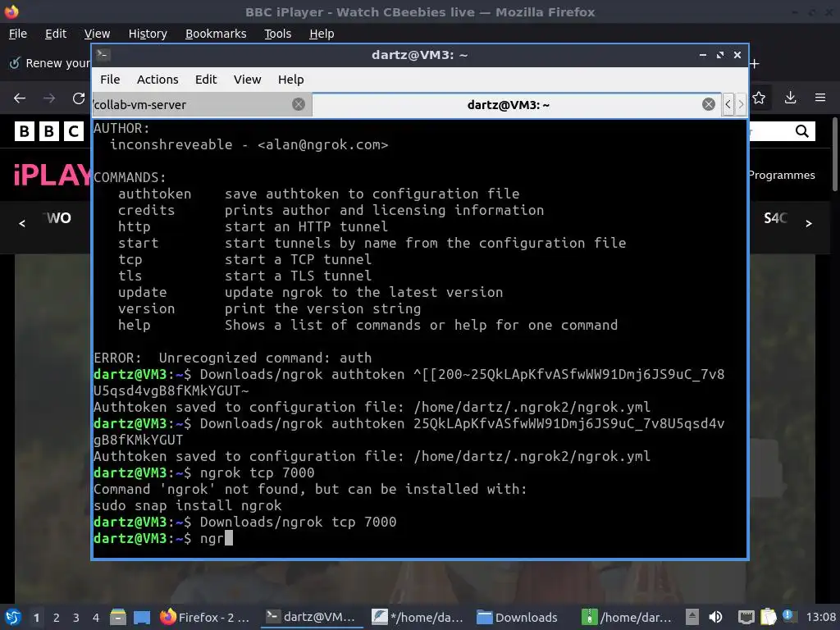Click the terminal prompt line with 'ngr'

tap(163, 538)
